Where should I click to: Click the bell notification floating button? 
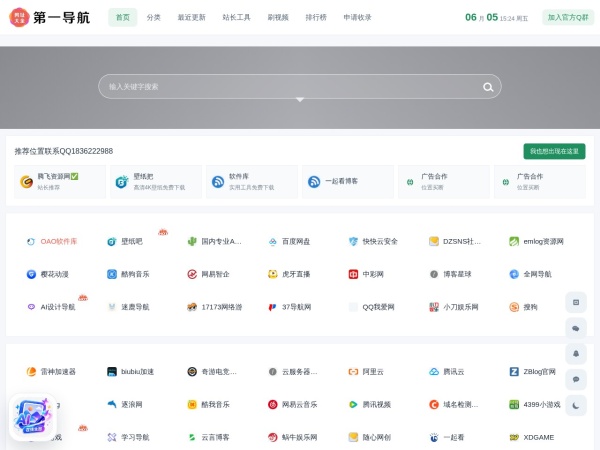[x=576, y=354]
